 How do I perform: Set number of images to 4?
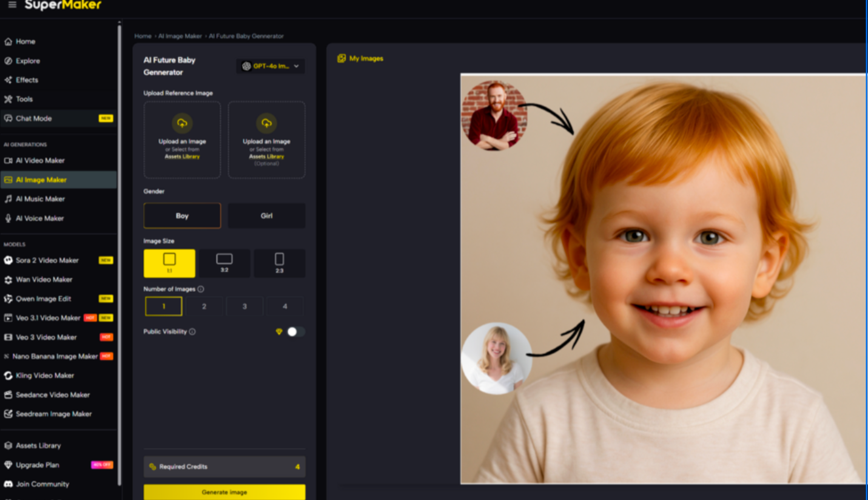[284, 306]
